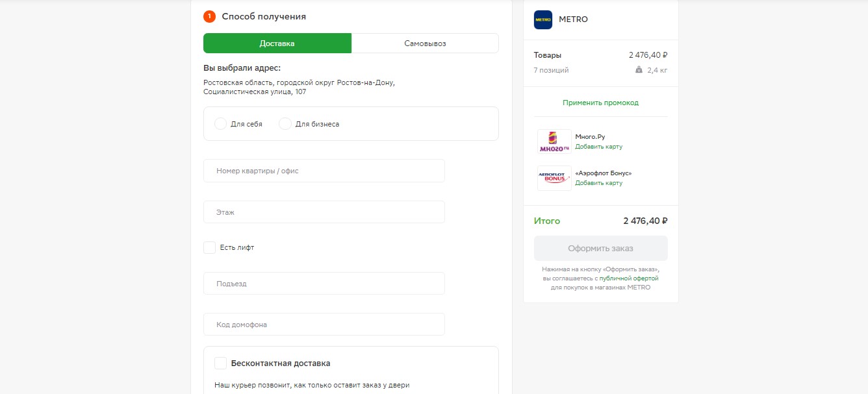Screen dimensions: 868x394
Task: Focus the Код домофона input field
Action: pyautogui.click(x=324, y=325)
